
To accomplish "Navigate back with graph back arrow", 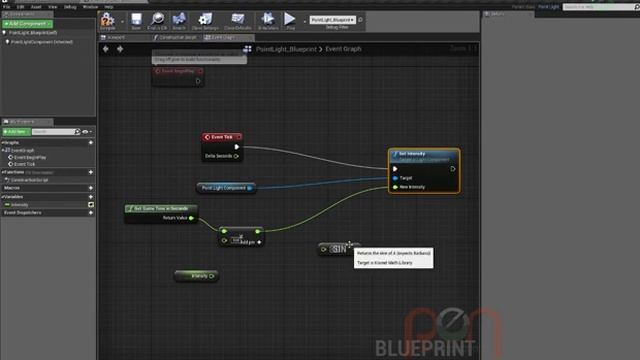I will [x=106, y=49].
